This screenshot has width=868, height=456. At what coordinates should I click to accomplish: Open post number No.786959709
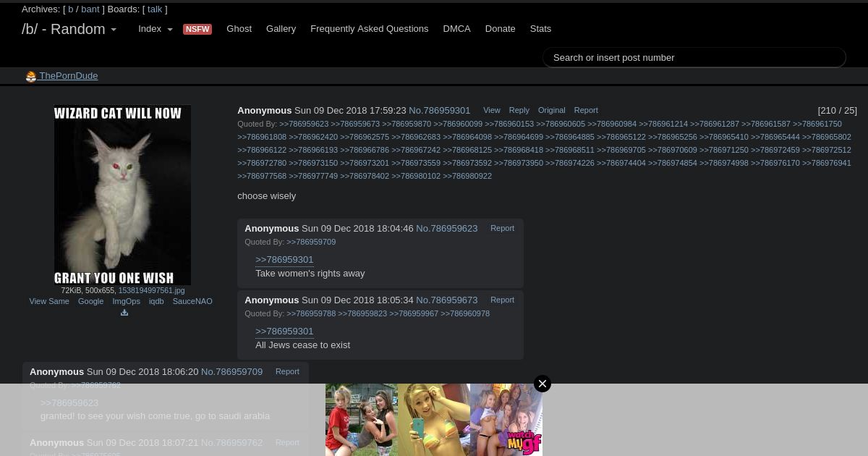click(231, 371)
